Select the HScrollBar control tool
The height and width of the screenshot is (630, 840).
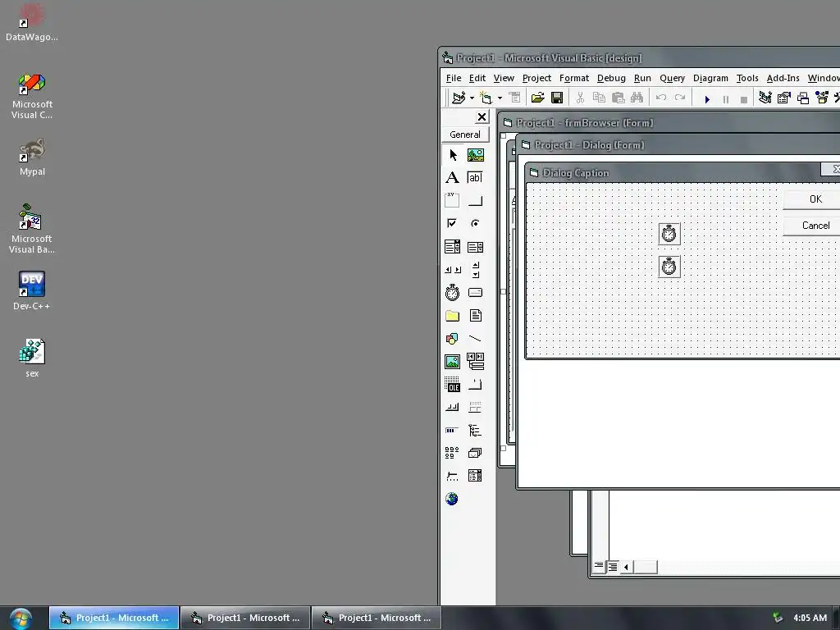453,269
